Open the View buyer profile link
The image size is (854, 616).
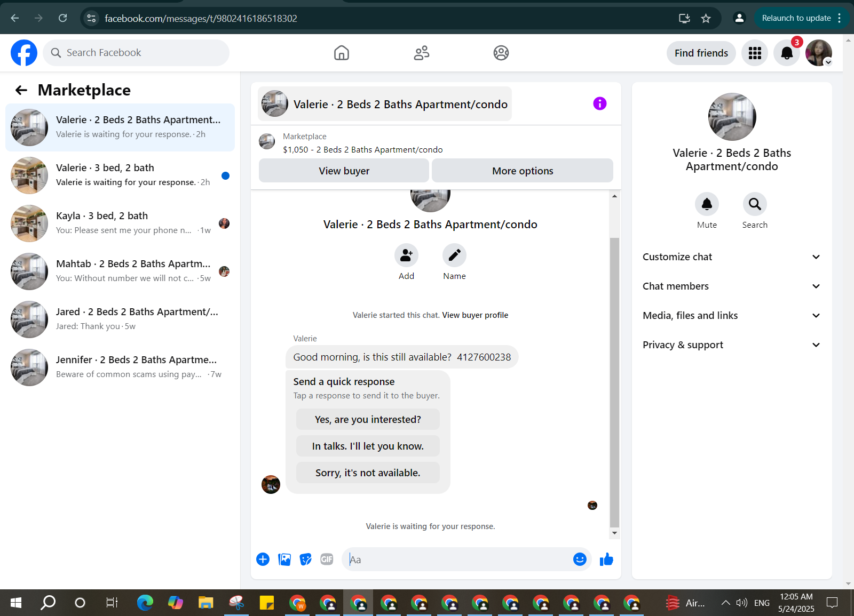click(475, 315)
